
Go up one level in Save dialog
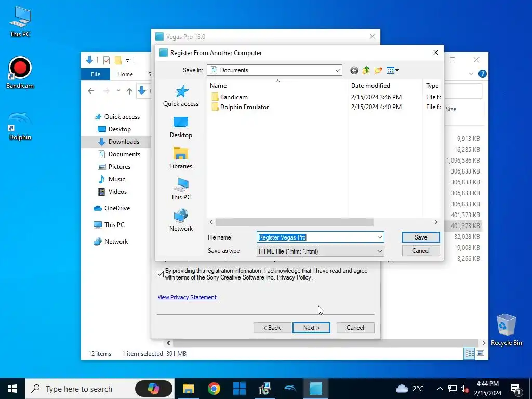click(x=366, y=70)
